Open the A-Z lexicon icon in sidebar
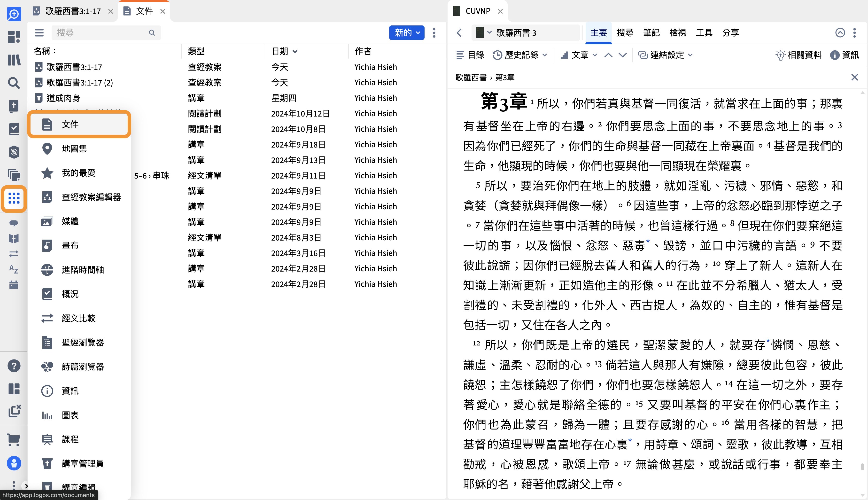868x500 pixels. pos(14,269)
